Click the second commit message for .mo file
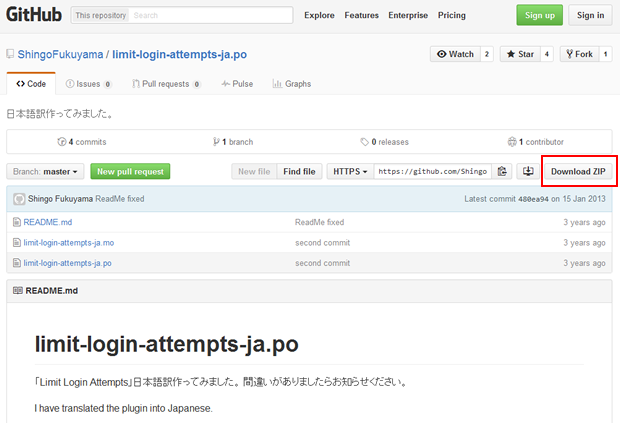 click(323, 242)
